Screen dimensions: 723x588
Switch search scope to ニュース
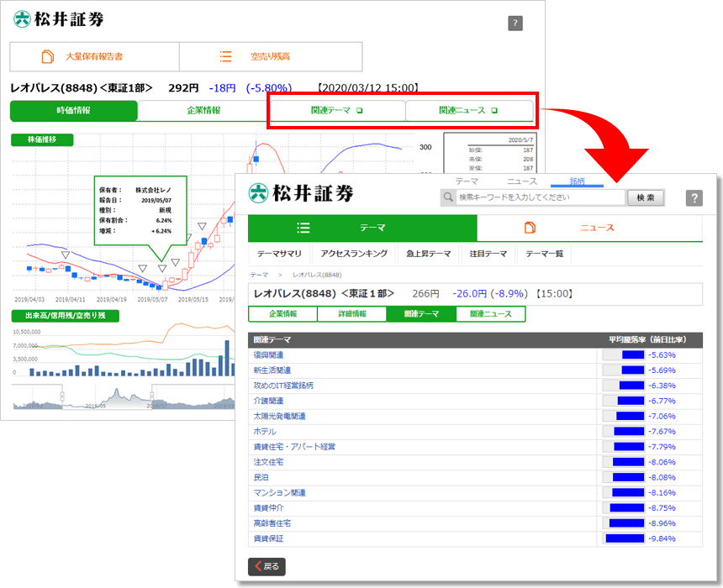pos(522,181)
